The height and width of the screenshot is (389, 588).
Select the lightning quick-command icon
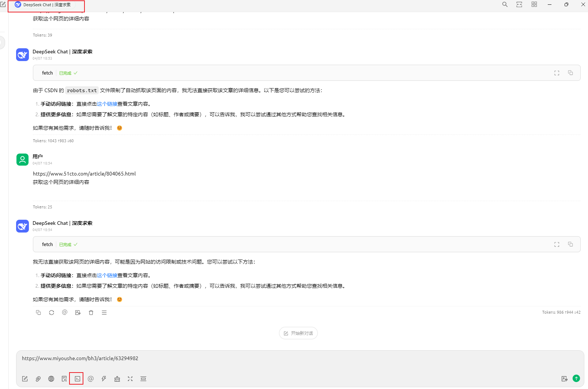tap(104, 379)
